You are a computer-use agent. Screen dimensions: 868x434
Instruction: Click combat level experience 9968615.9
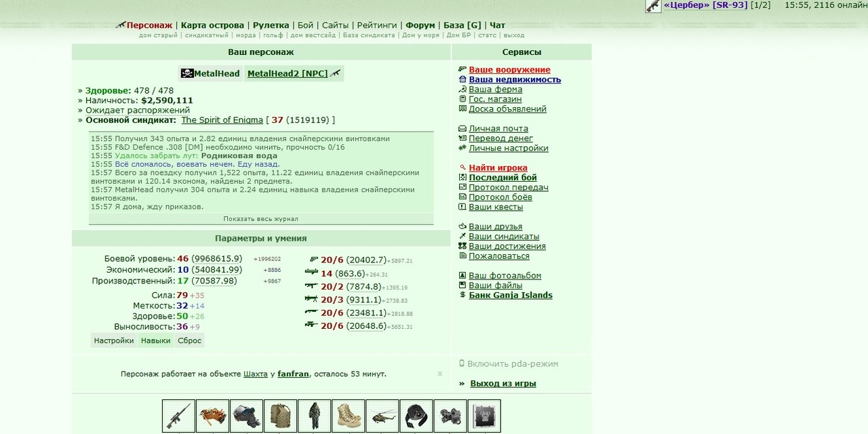pyautogui.click(x=217, y=259)
